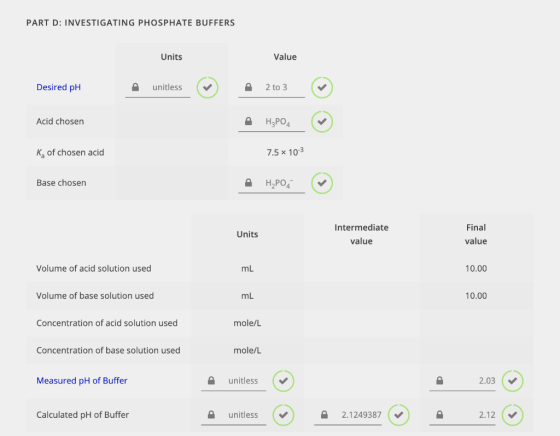Click the checkmark next to 2 to 3 value

[x=322, y=87]
